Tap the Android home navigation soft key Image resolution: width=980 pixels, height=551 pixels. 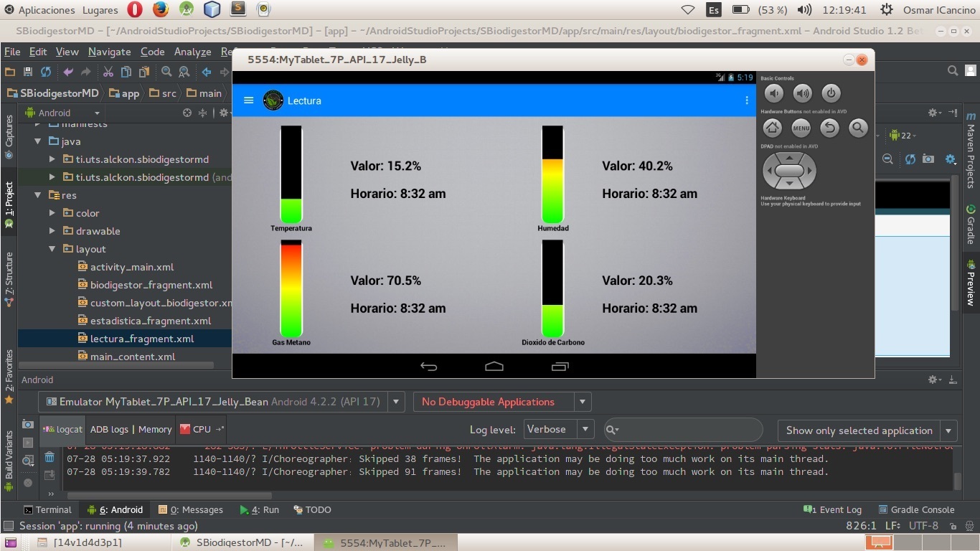(494, 367)
